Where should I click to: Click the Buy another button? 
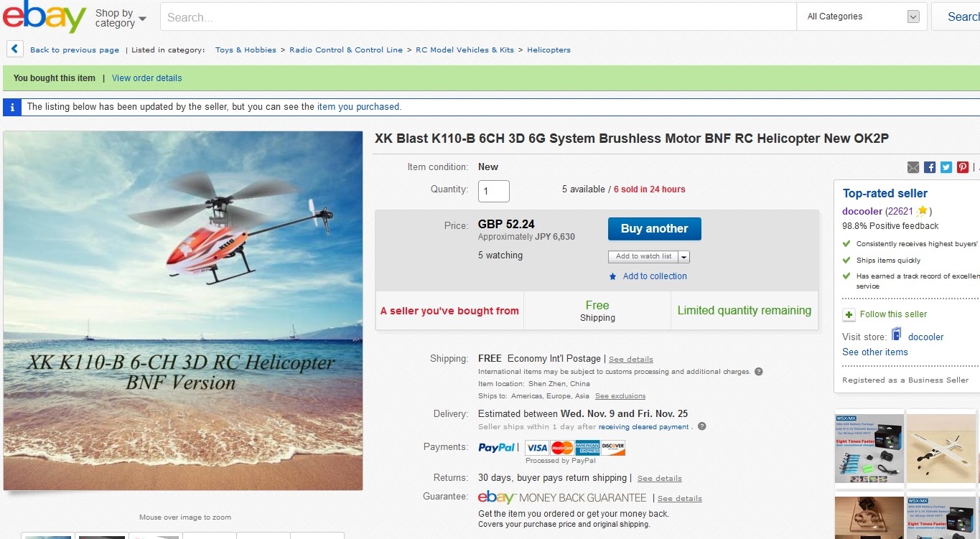(655, 229)
